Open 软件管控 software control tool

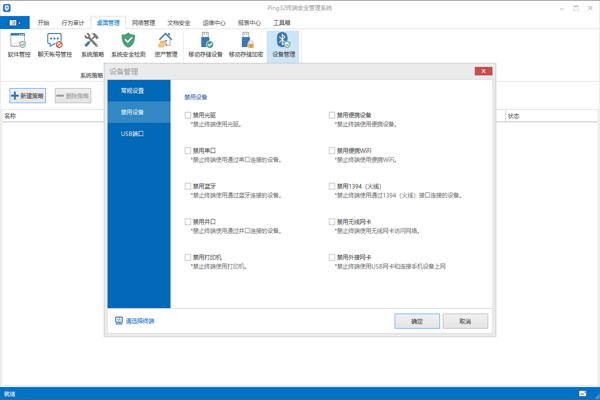[18, 43]
